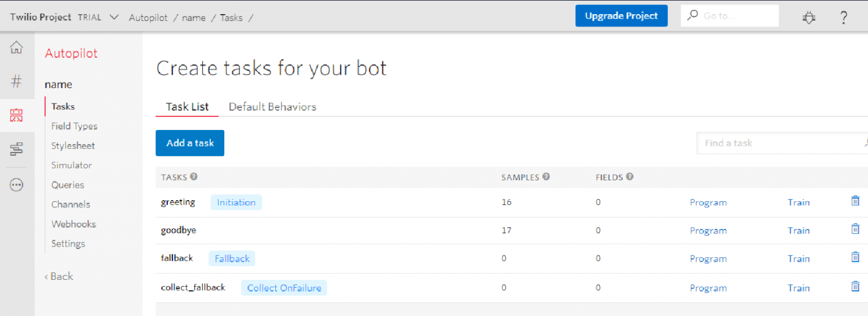868x316 pixels.
Task: Click the home icon in left sidebar
Action: (17, 48)
